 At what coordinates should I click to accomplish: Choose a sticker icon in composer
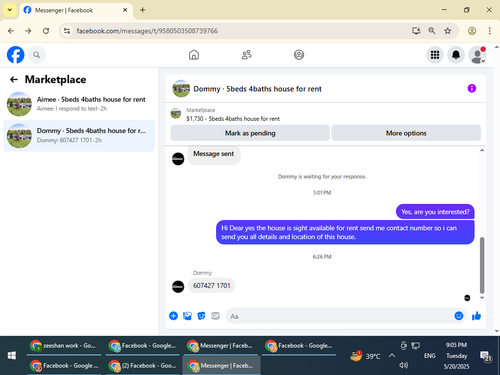201,316
